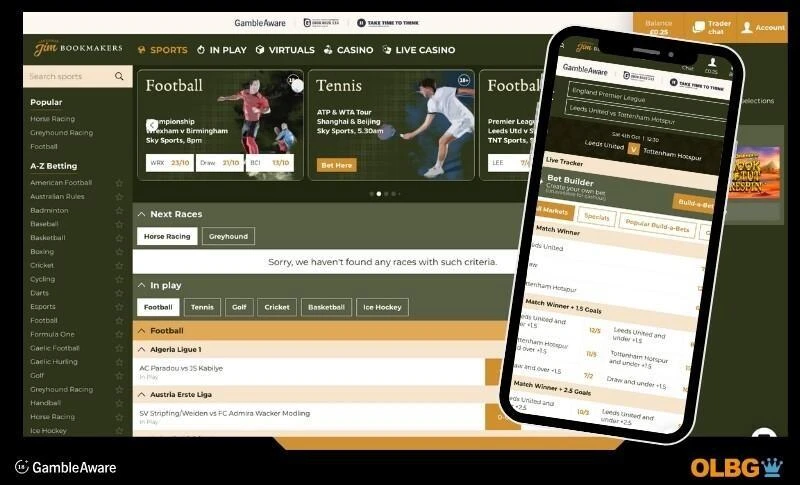Click the search magnifier icon
This screenshot has height=485, width=800.
coord(119,76)
